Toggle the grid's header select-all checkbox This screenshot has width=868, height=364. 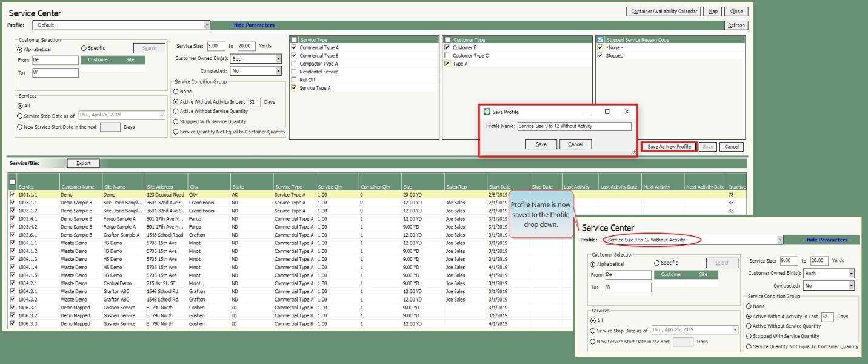(x=13, y=183)
